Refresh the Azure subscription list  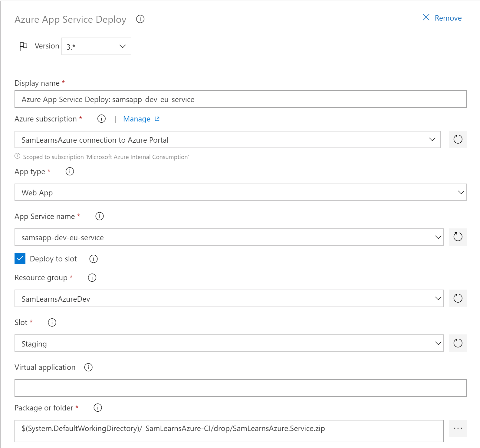pyautogui.click(x=458, y=140)
